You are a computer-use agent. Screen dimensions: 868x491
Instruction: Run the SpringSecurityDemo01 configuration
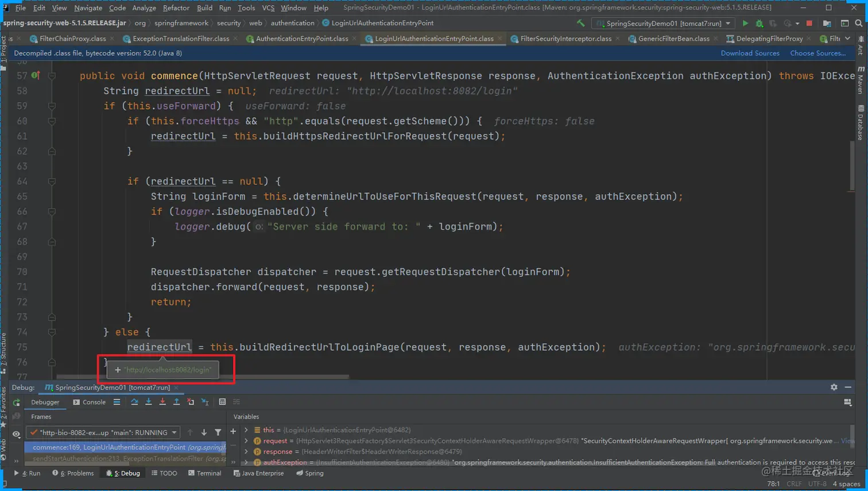point(745,24)
